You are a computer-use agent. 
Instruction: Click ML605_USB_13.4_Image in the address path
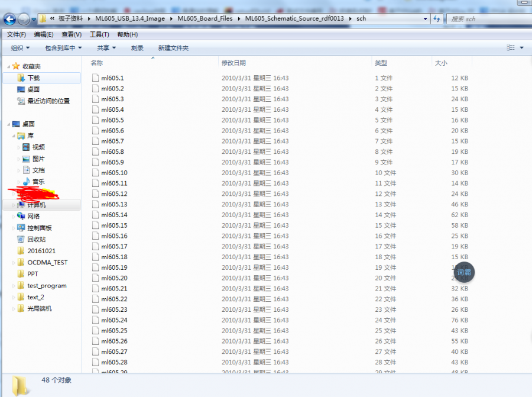[130, 19]
